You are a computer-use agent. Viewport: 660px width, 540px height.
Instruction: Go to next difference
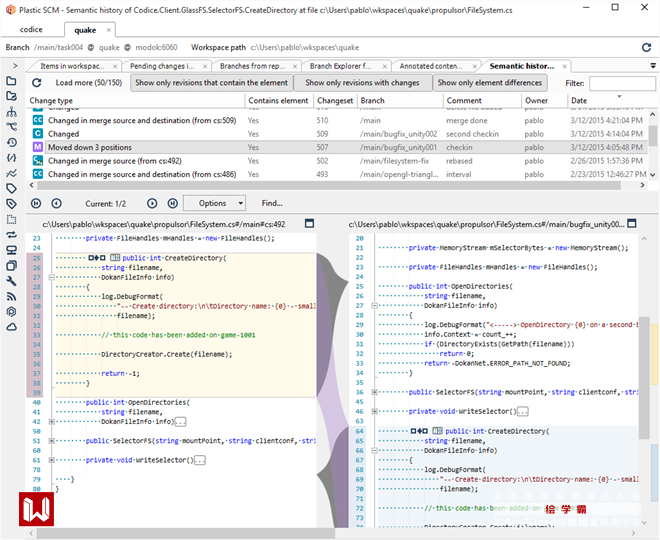coord(152,204)
